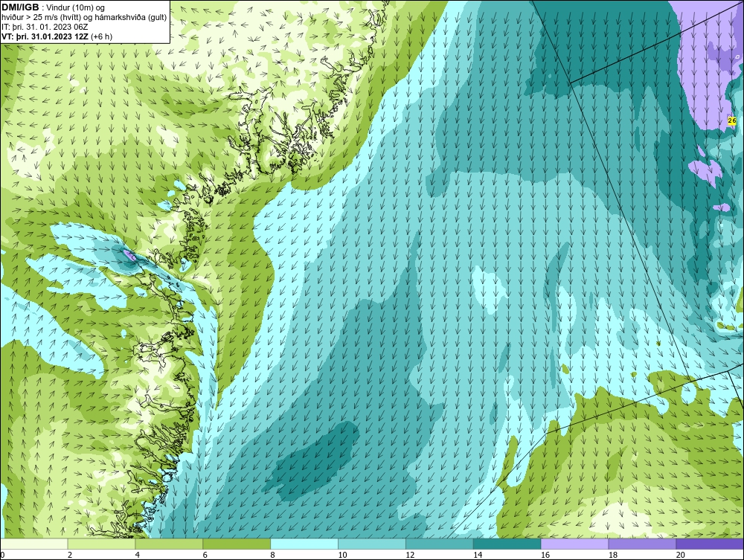Click the yellow 26 gust label
This screenshot has width=744, height=560.
tap(731, 121)
